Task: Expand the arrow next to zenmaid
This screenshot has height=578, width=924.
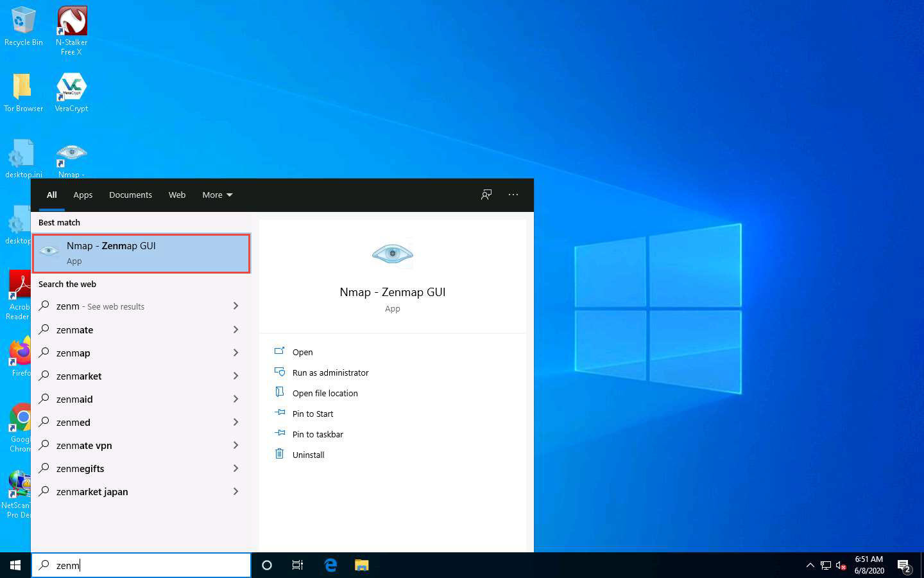Action: (x=235, y=399)
